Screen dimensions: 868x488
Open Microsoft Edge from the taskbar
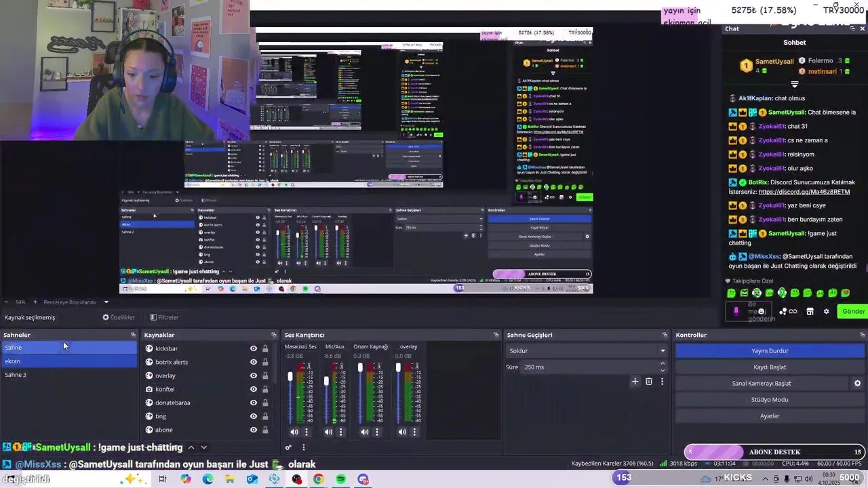tap(208, 479)
